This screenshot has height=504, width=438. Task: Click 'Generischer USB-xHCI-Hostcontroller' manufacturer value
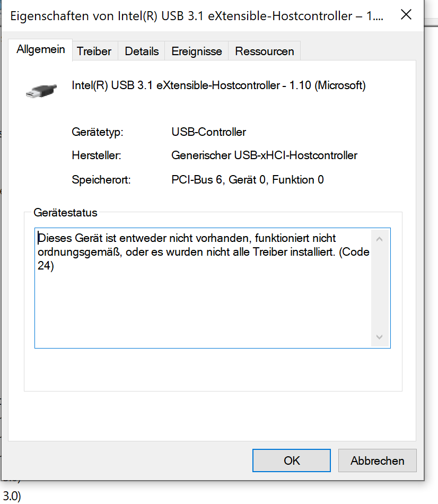pyautogui.click(x=264, y=155)
